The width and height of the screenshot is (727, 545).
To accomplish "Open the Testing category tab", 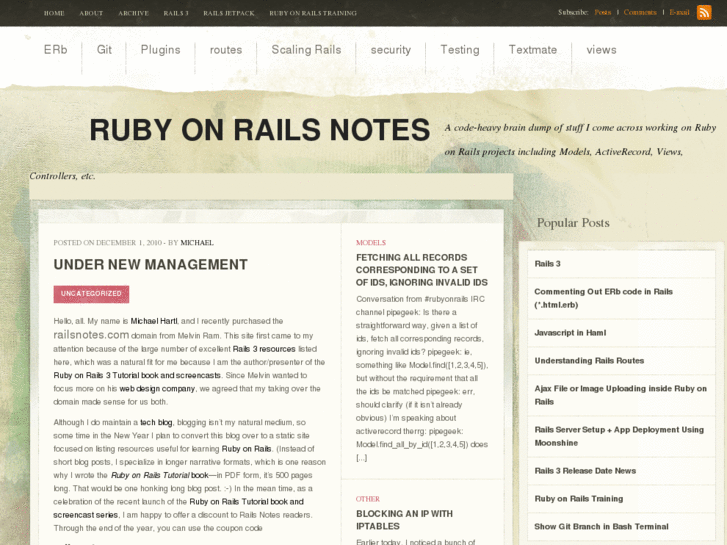I will click(459, 50).
